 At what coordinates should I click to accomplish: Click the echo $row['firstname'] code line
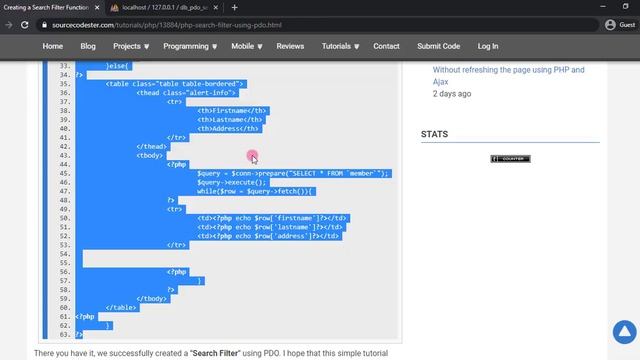pos(271,218)
